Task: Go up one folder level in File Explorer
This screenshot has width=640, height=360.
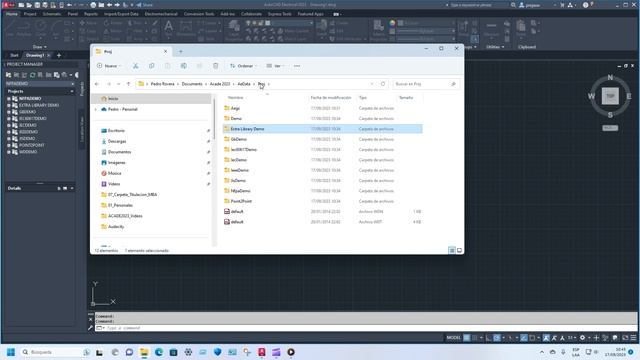Action: (x=128, y=84)
